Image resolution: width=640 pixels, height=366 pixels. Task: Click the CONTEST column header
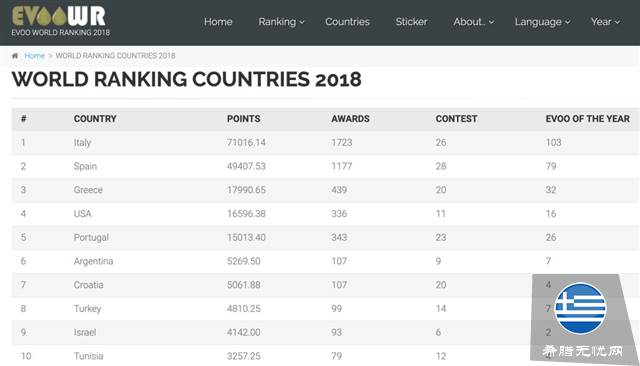(456, 119)
